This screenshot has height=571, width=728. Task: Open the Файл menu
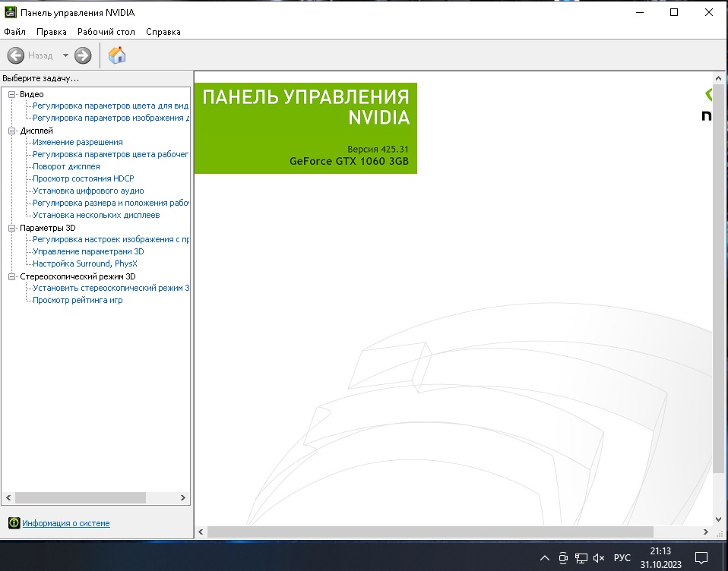pyautogui.click(x=14, y=32)
